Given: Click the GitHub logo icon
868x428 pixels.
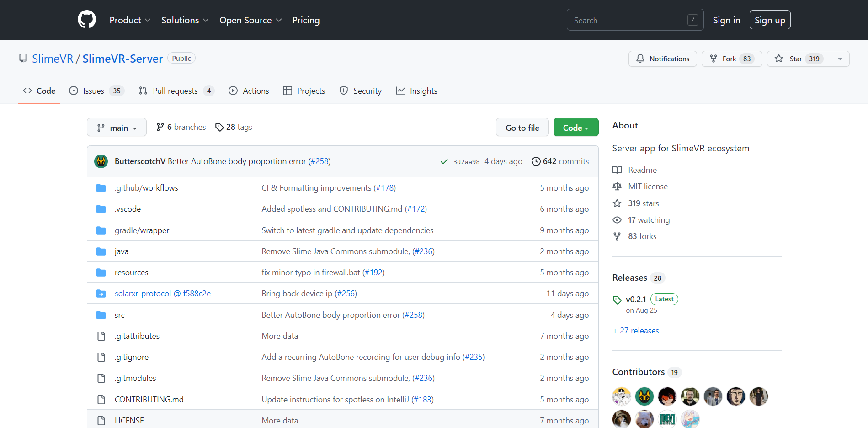Looking at the screenshot, I should point(87,20).
